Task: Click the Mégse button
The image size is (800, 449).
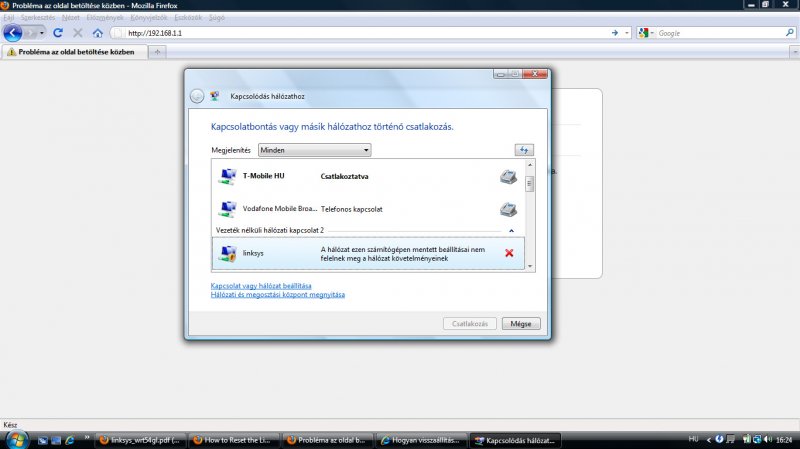Action: (521, 323)
